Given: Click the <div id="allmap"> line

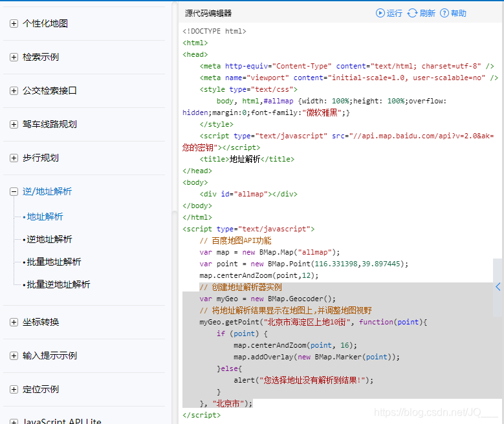Looking at the screenshot, I should [248, 194].
